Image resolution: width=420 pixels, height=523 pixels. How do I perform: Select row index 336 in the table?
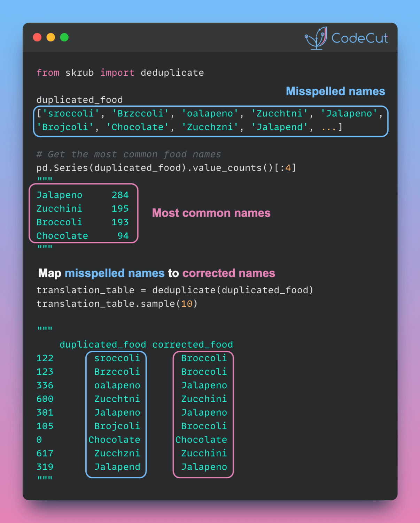[x=45, y=386]
